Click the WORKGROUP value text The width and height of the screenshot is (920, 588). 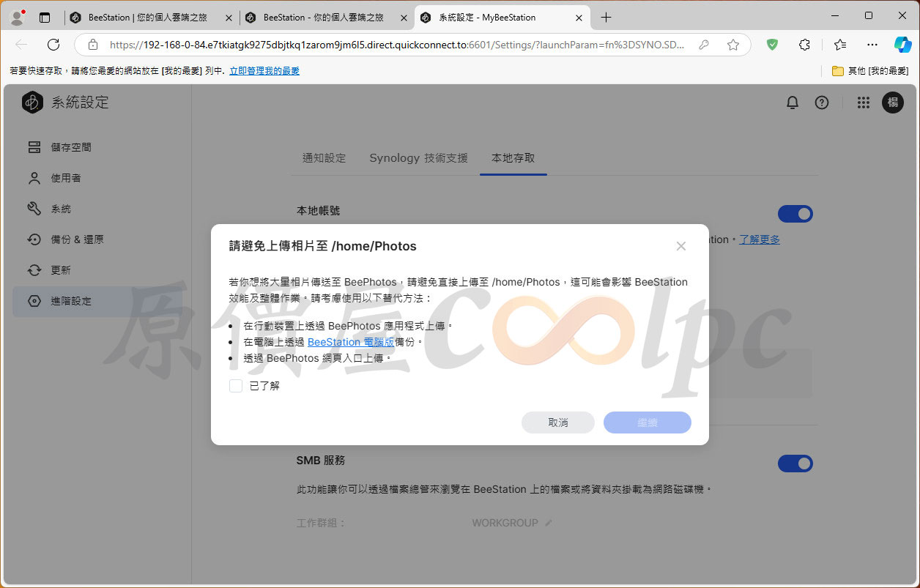coord(505,523)
